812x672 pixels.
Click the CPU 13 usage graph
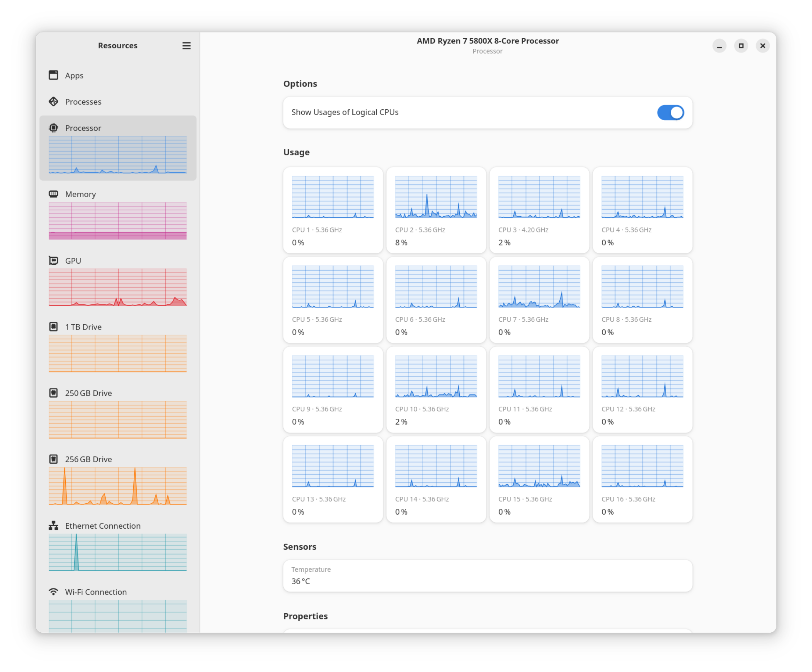[332, 466]
